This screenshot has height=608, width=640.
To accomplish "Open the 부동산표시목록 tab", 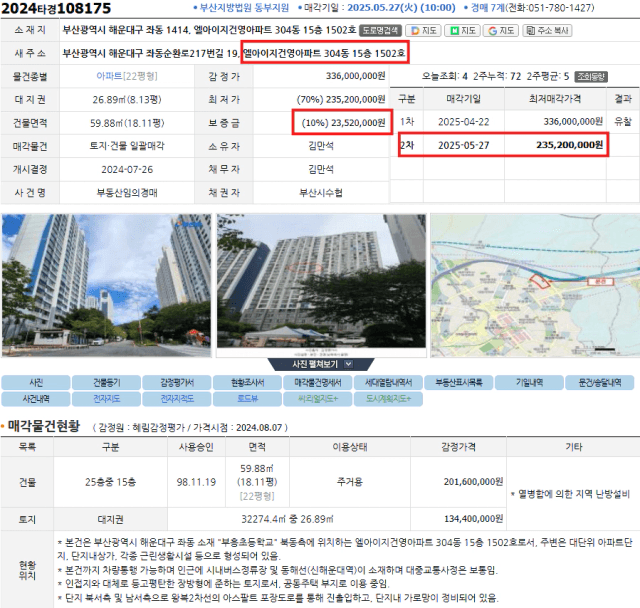I will [459, 382].
